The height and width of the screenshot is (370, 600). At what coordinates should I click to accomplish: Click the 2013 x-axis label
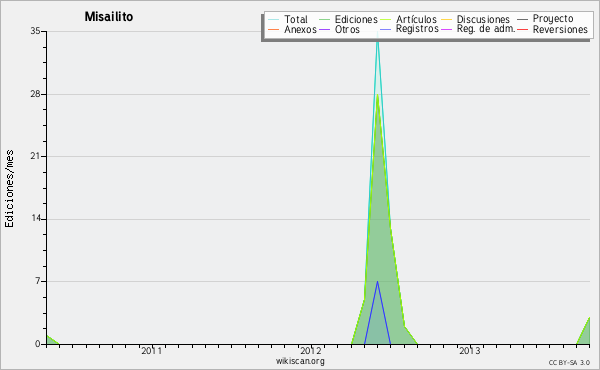coord(470,351)
